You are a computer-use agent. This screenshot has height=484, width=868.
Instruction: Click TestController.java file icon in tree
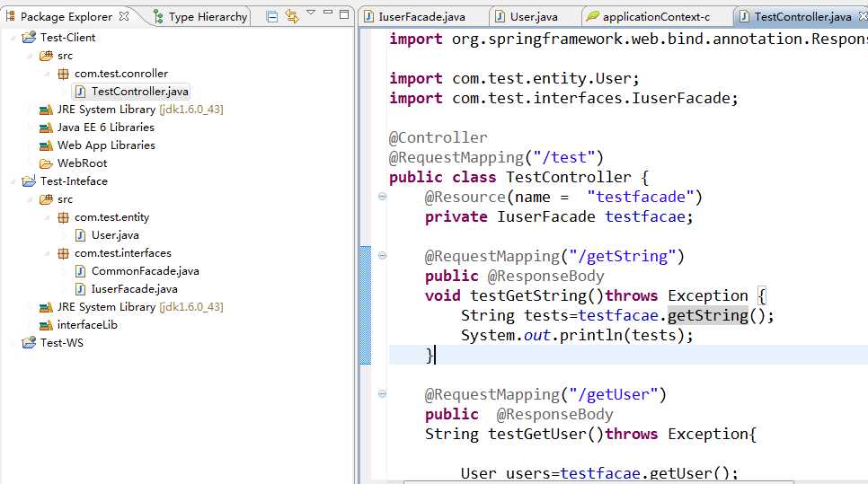pyautogui.click(x=80, y=92)
